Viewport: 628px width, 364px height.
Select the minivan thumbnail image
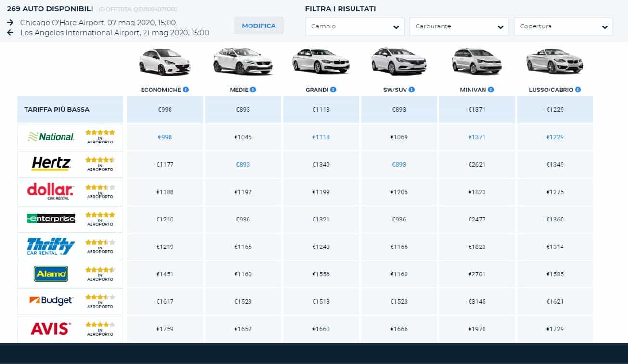[477, 61]
